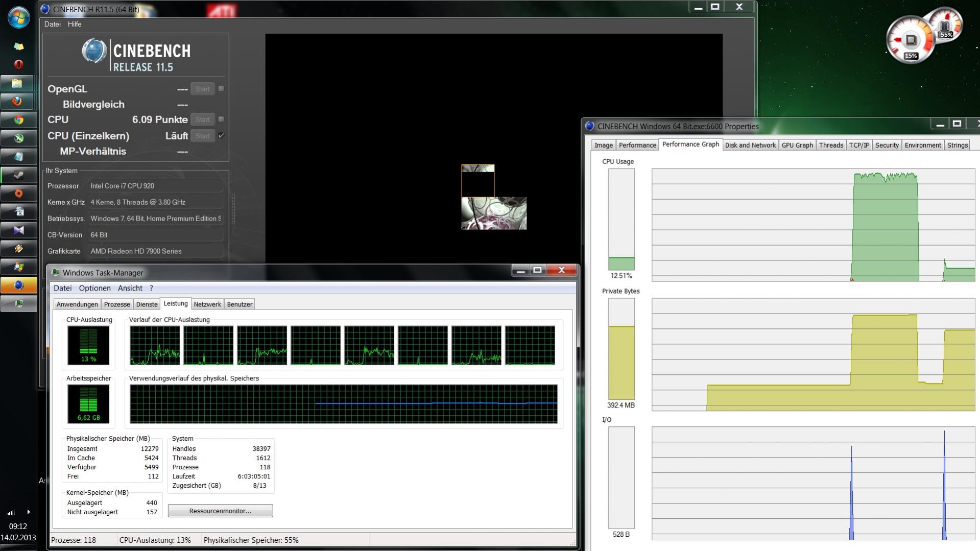Open Task Manager's ? help menu

pos(151,288)
